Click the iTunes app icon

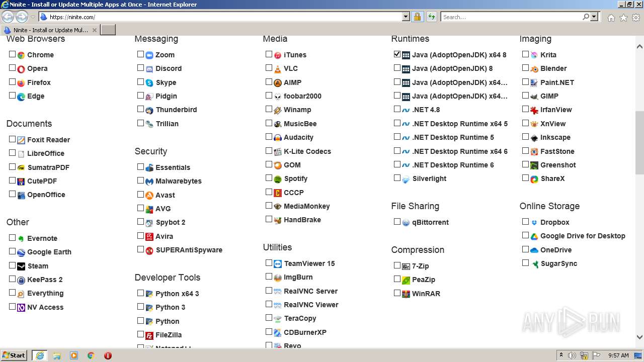coord(278,55)
